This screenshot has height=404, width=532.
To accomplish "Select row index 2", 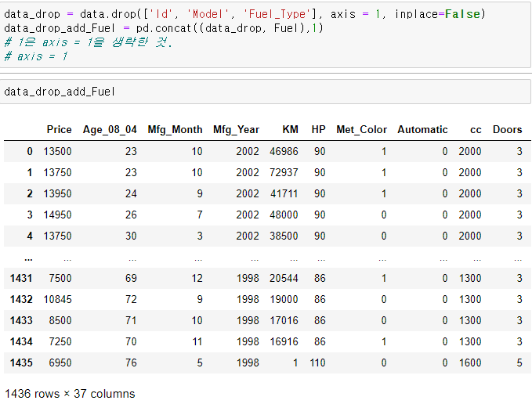I will [30, 193].
